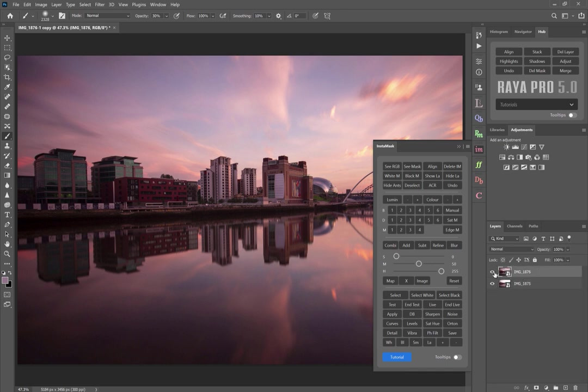This screenshot has width=588, height=392.
Task: Pick the Crop tool
Action: (x=7, y=77)
